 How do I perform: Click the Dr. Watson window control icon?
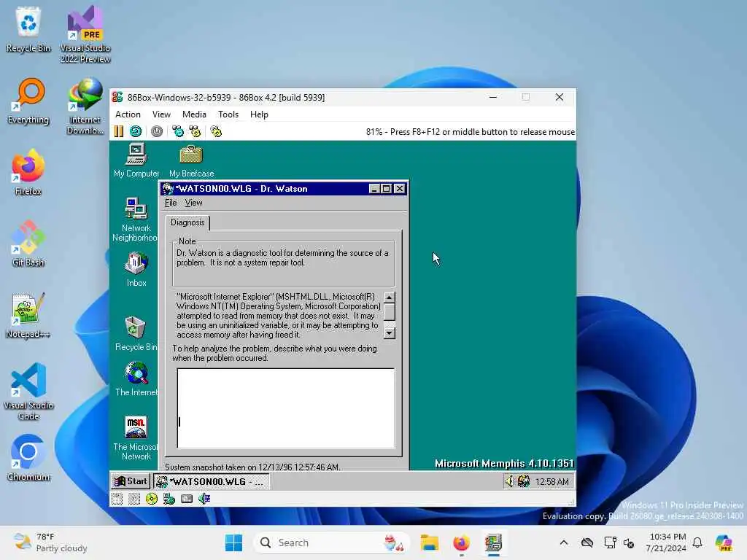click(x=168, y=189)
